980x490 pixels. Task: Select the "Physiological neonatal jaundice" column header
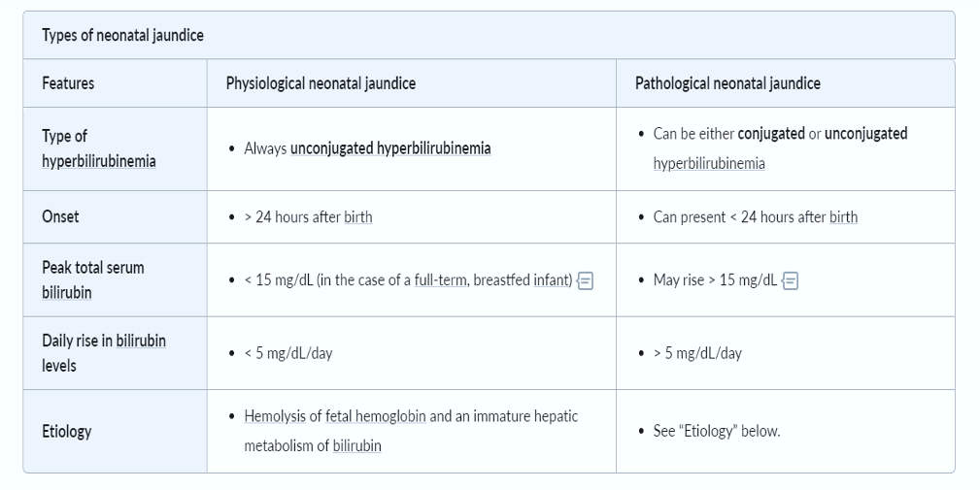[x=321, y=83]
